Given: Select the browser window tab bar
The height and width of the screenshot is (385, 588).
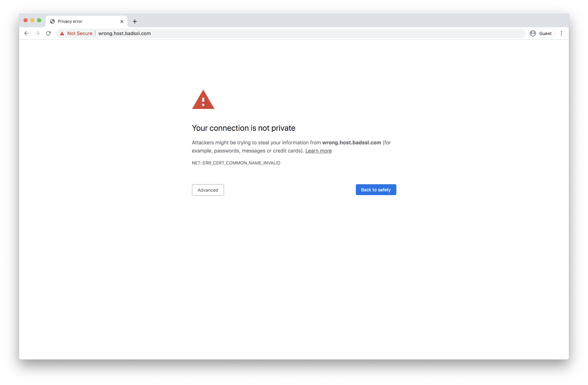Looking at the screenshot, I should point(294,21).
